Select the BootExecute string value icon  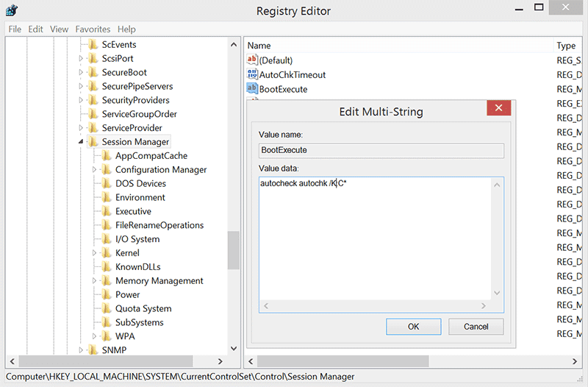(252, 88)
